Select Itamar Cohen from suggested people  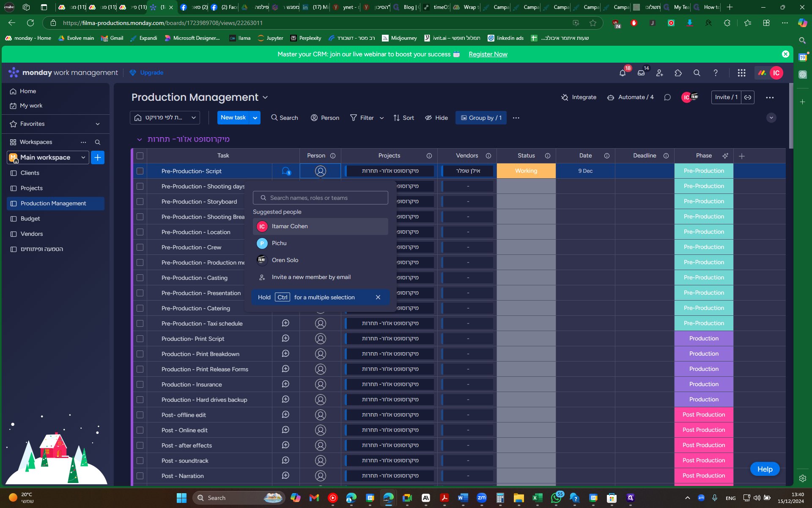[320, 226]
